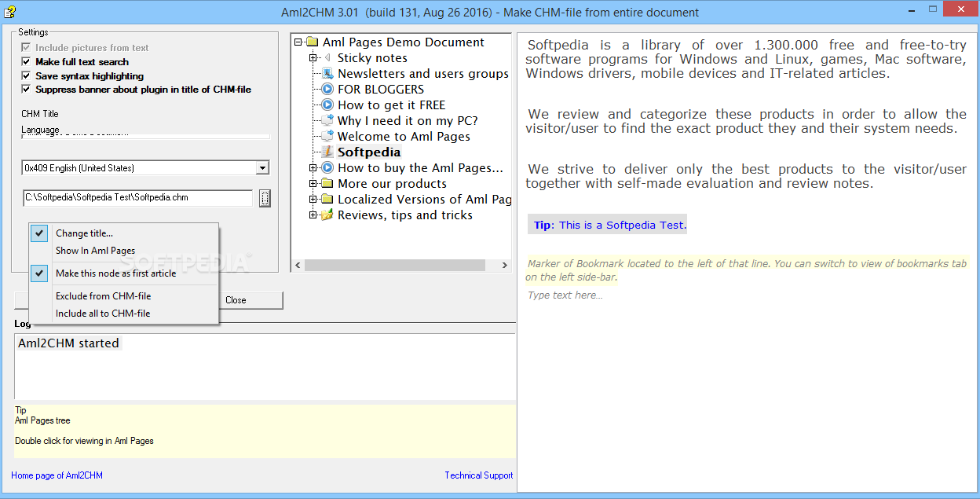
Task: Expand the Reviews, tips and tricks node
Action: tap(313, 215)
